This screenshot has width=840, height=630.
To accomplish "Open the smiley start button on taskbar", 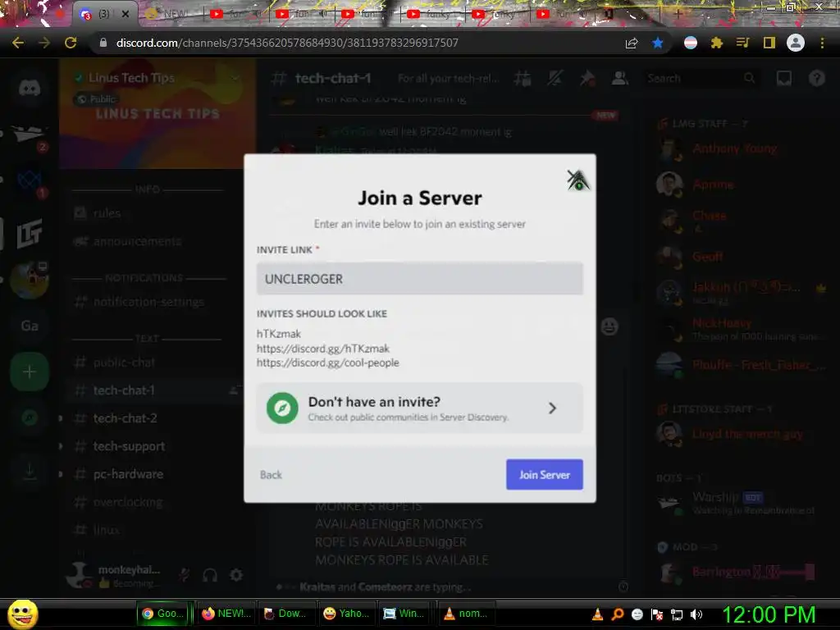I will pyautogui.click(x=22, y=614).
